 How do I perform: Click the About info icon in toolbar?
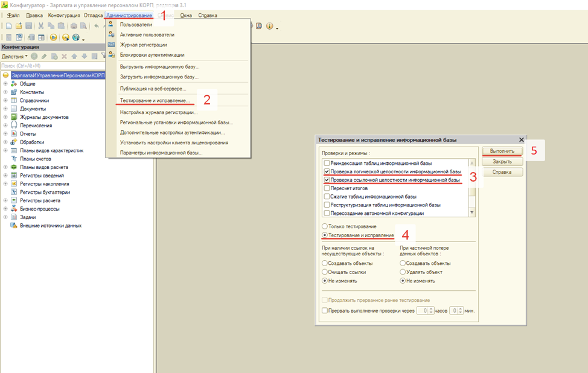pos(269,26)
